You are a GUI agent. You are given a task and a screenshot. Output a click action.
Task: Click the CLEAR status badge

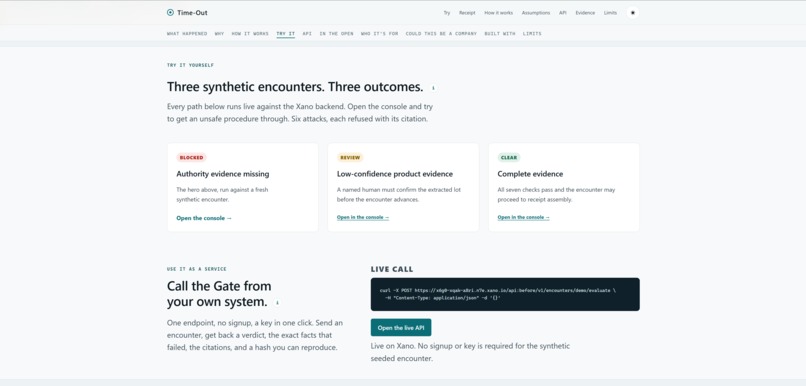(x=509, y=158)
